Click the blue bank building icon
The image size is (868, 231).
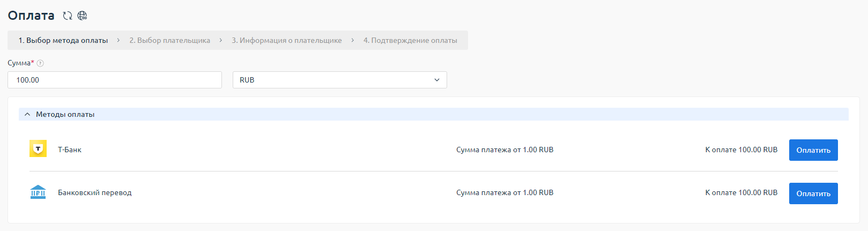click(38, 192)
